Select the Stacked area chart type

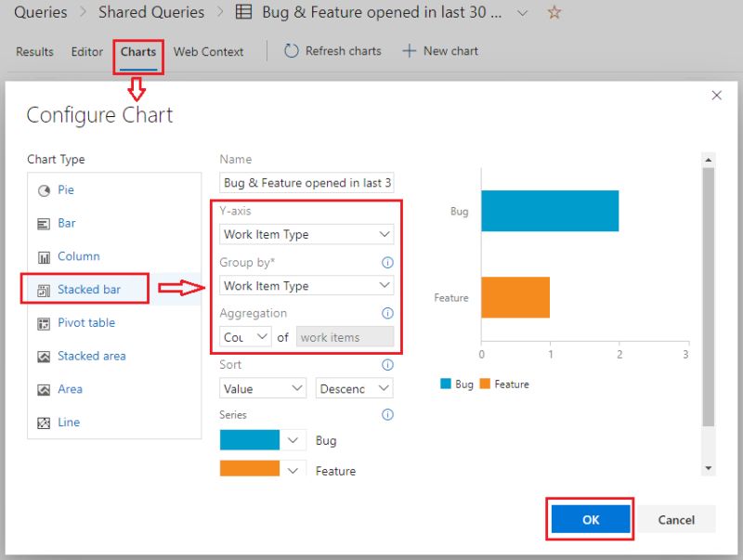[x=91, y=356]
